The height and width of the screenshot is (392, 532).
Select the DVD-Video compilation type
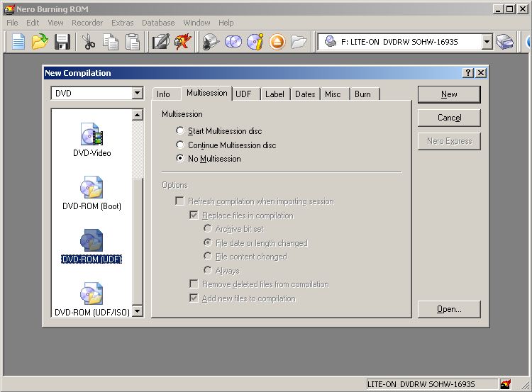click(92, 140)
